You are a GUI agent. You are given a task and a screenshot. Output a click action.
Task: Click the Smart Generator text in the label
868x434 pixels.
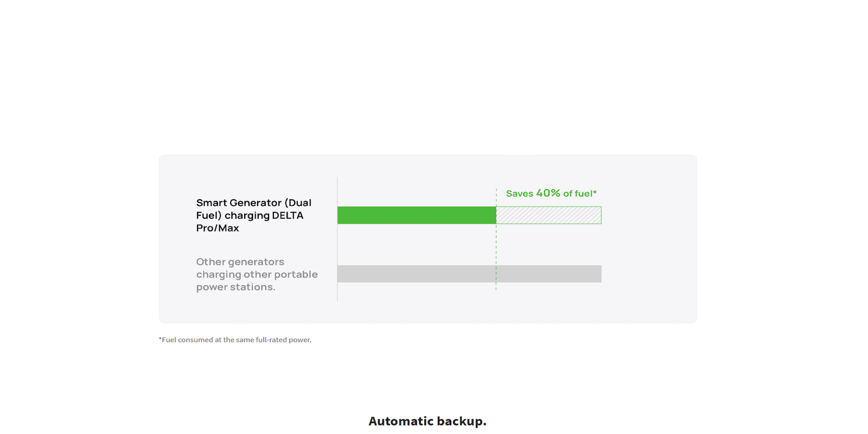coord(238,203)
